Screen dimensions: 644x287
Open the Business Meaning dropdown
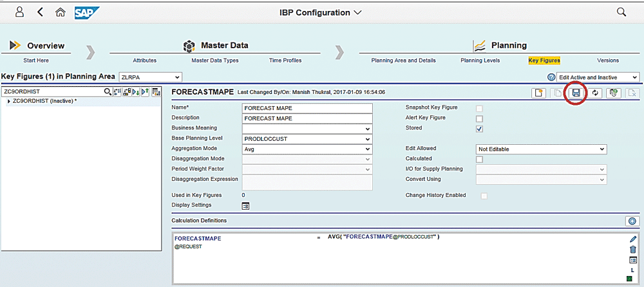click(x=307, y=129)
